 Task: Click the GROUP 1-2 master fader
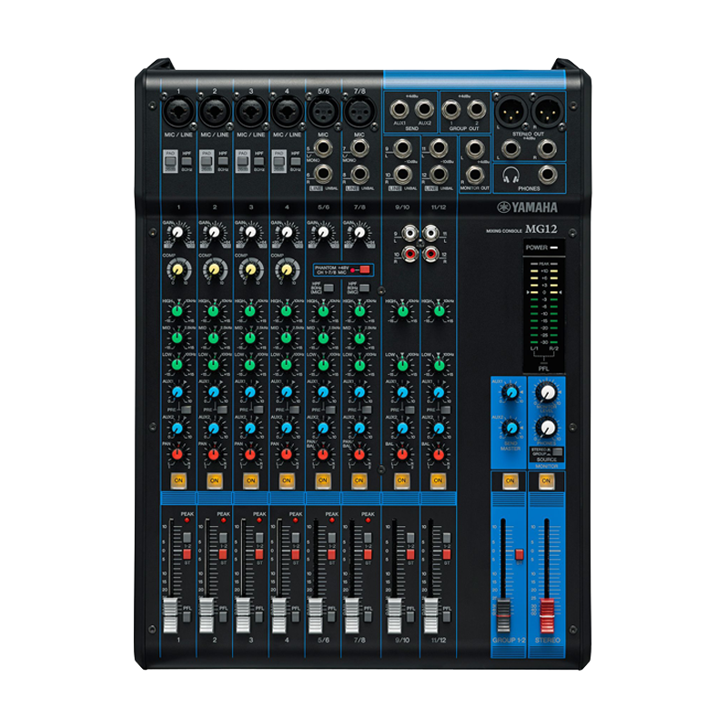pyautogui.click(x=504, y=616)
